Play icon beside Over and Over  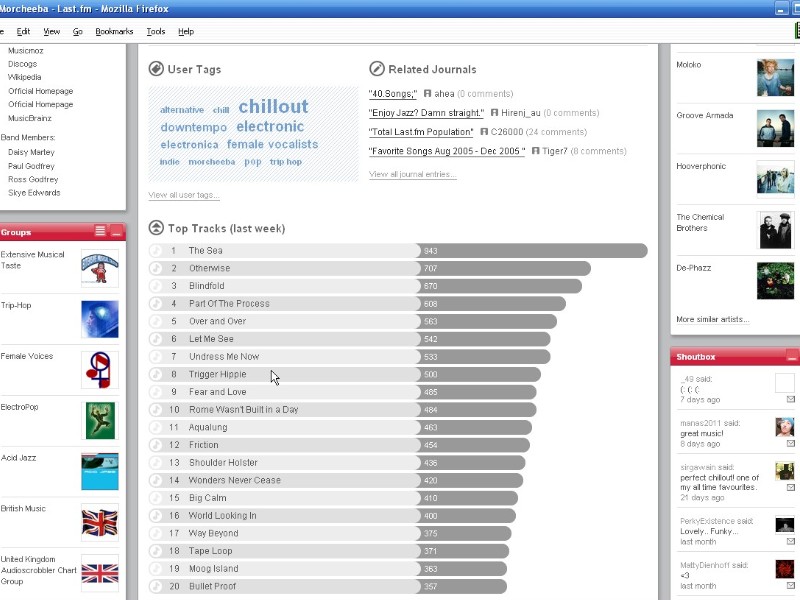[156, 321]
